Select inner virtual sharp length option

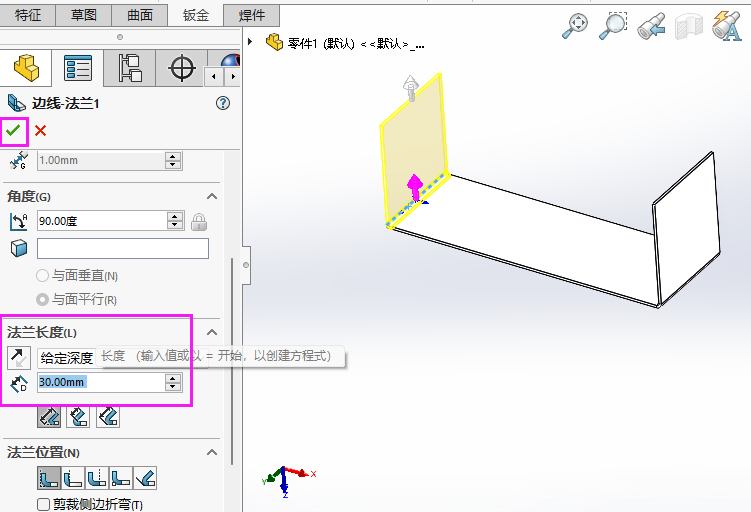(x=79, y=416)
